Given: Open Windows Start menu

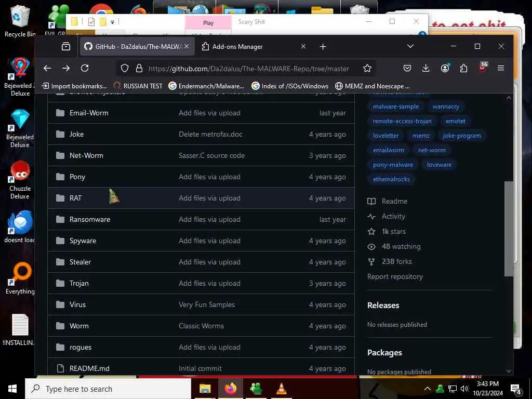Looking at the screenshot, I should tap(12, 389).
